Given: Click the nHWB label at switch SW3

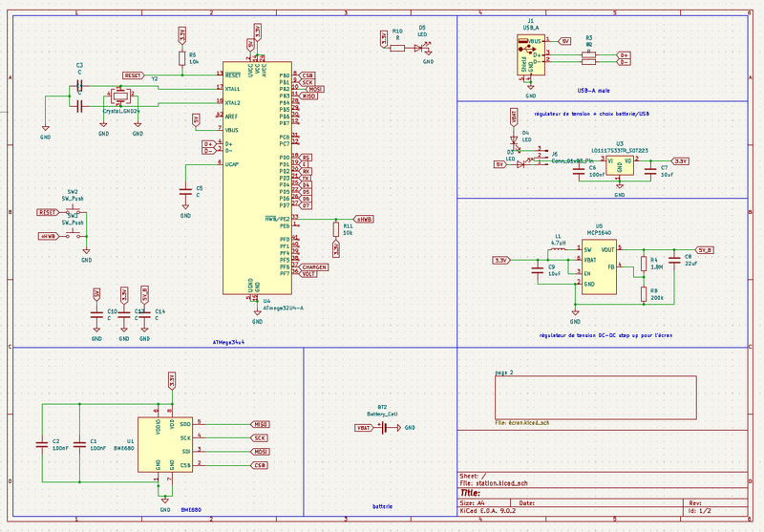Looking at the screenshot, I should [49, 236].
